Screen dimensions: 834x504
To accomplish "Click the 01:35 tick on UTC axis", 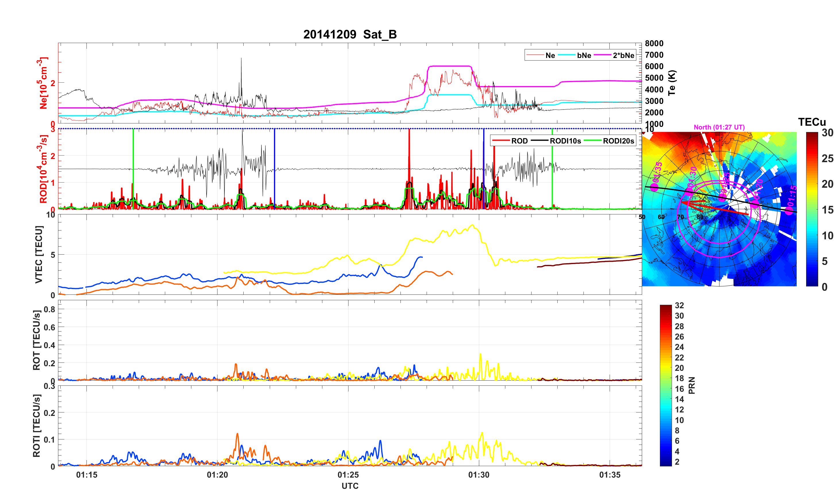I will (x=610, y=475).
